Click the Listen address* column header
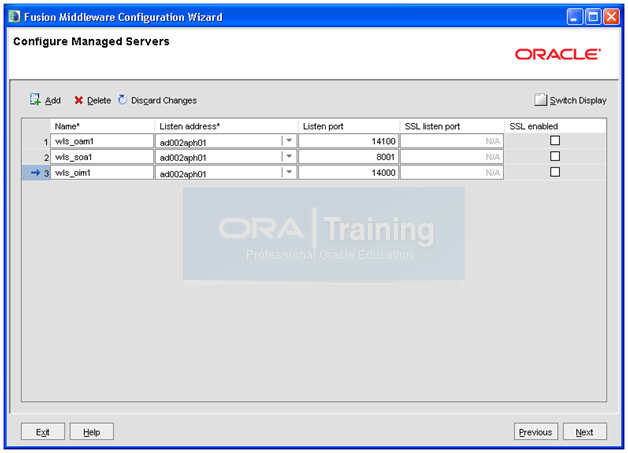Screen dimensions: 628x453 (x=226, y=126)
